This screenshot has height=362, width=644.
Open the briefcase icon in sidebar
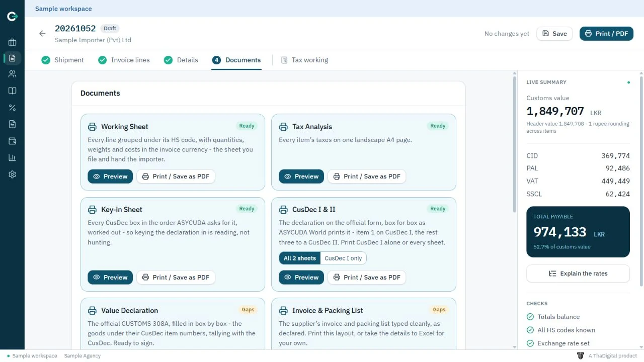(12, 42)
